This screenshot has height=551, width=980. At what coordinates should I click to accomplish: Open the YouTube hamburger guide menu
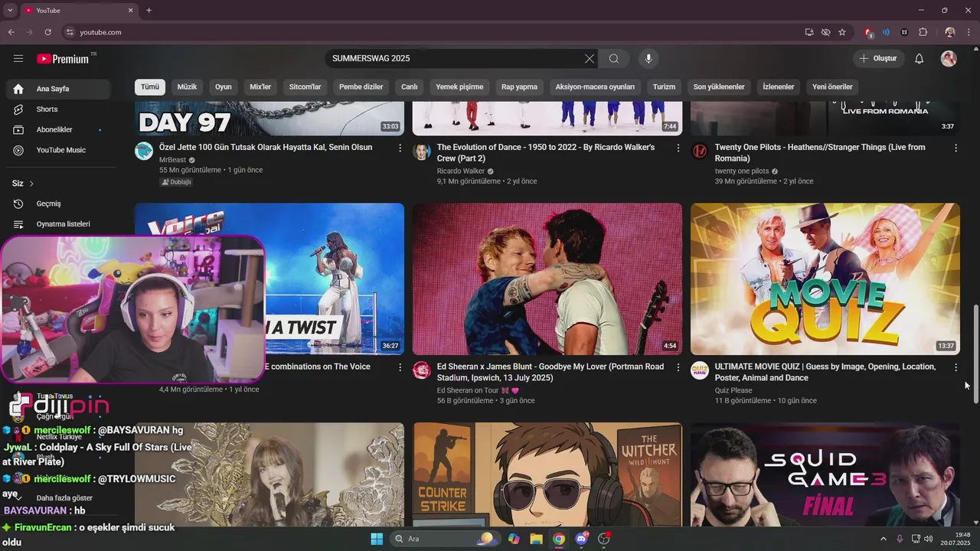click(18, 59)
